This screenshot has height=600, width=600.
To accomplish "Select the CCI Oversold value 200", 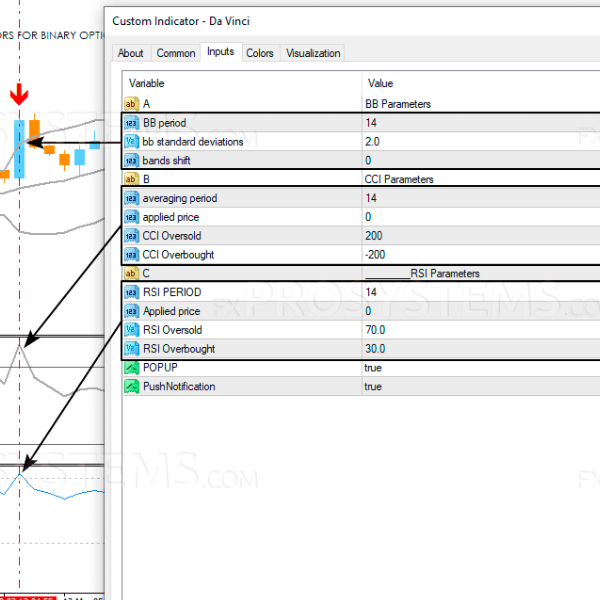I will 373,236.
